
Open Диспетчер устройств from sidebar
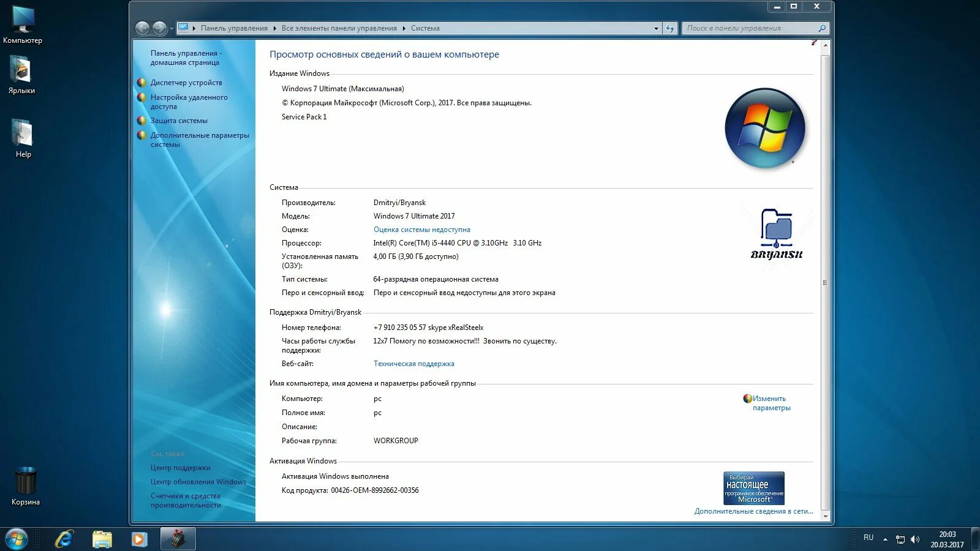tap(186, 83)
